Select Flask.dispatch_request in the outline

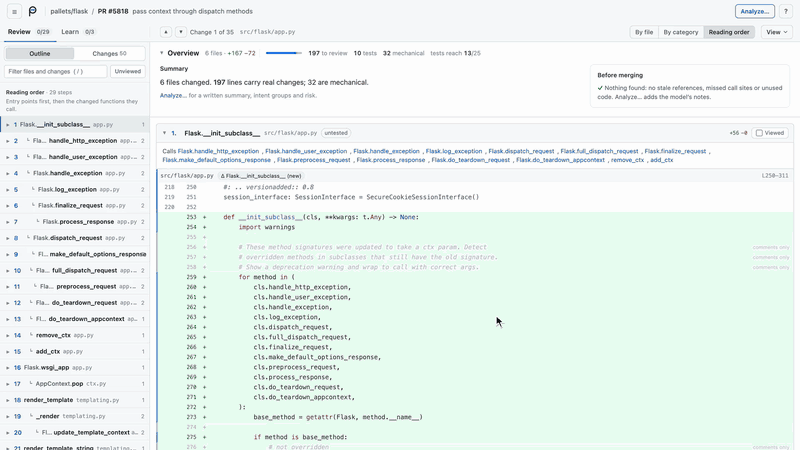75,238
